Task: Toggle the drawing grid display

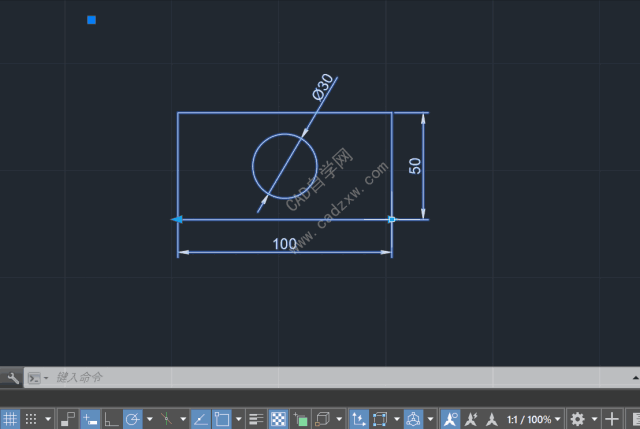Action: (10, 419)
